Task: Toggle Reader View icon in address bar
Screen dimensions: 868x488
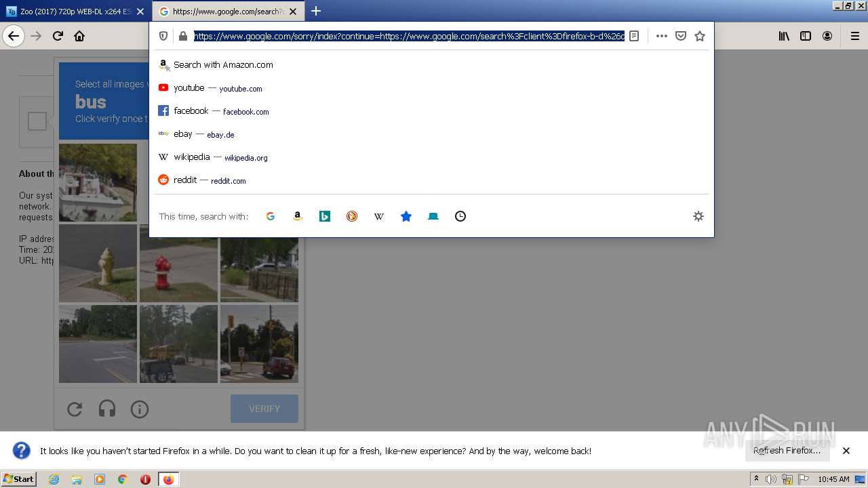Action: pos(634,36)
